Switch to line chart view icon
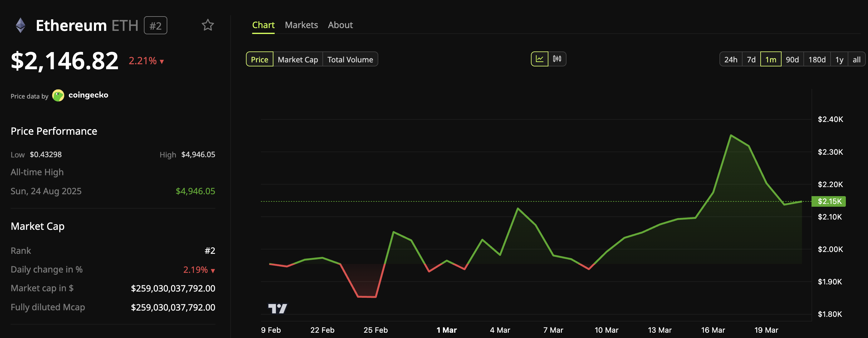Viewport: 868px width, 338px height. [539, 59]
